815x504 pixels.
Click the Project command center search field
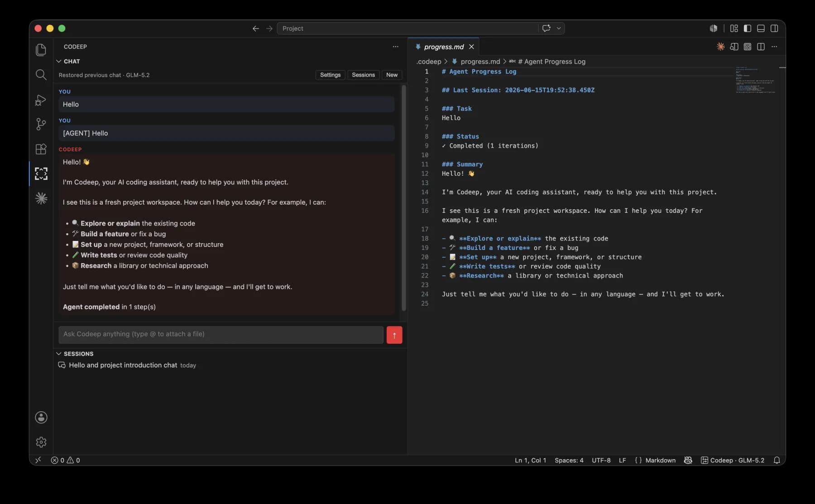pyautogui.click(x=407, y=28)
